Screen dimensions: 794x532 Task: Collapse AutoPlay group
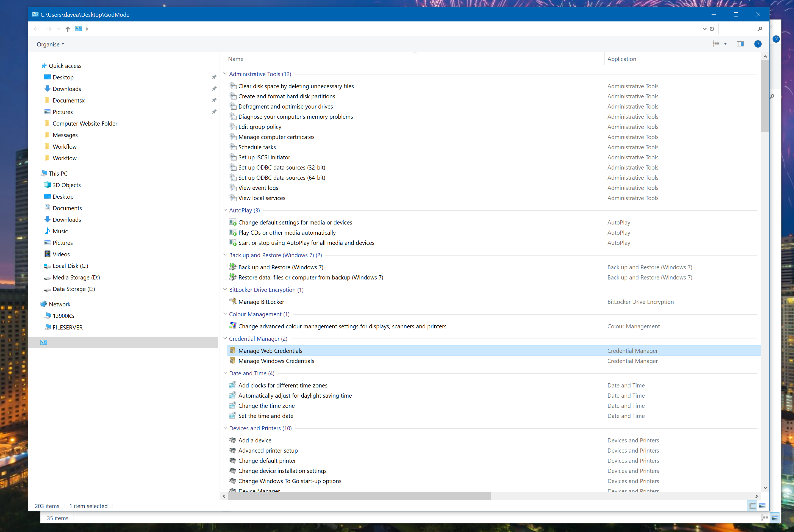[225, 210]
